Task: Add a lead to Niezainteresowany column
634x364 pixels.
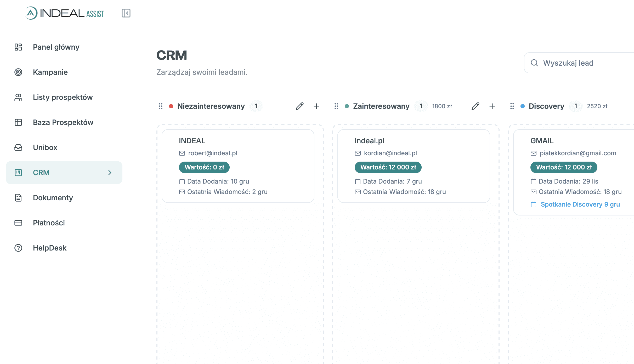Action: coord(316,106)
